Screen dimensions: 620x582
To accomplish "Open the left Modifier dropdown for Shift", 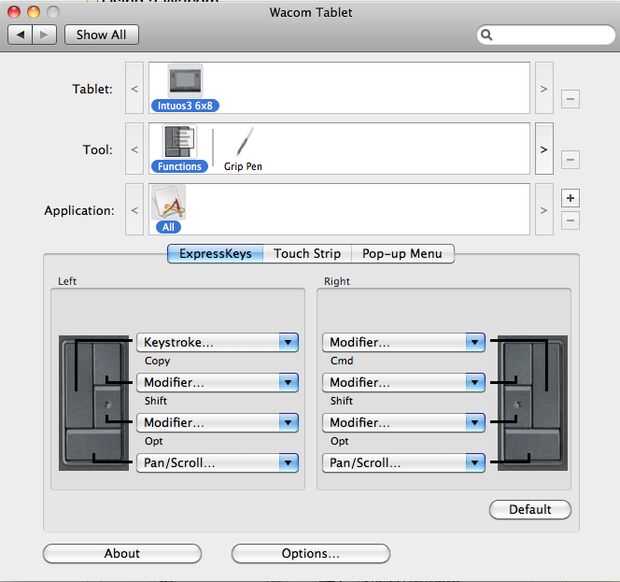I will tap(217, 383).
